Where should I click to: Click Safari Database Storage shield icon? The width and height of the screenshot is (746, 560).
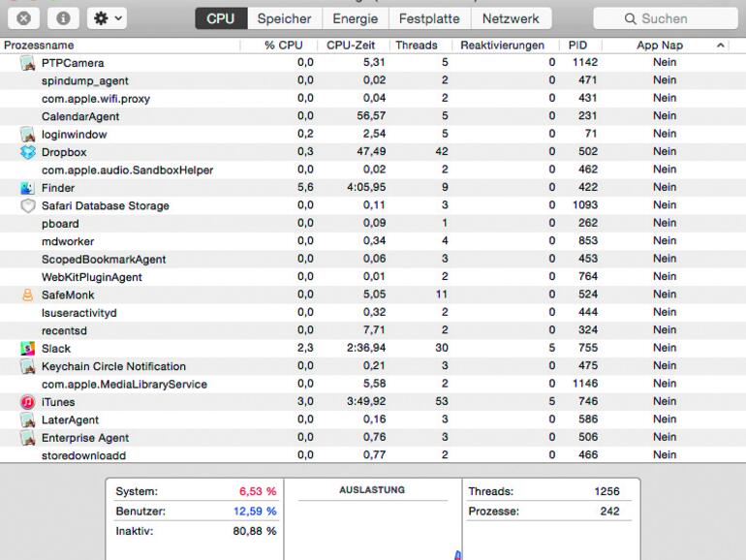tap(27, 205)
